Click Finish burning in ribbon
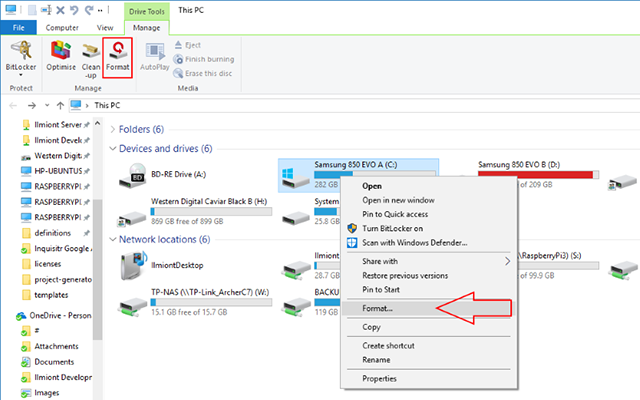 (x=204, y=59)
